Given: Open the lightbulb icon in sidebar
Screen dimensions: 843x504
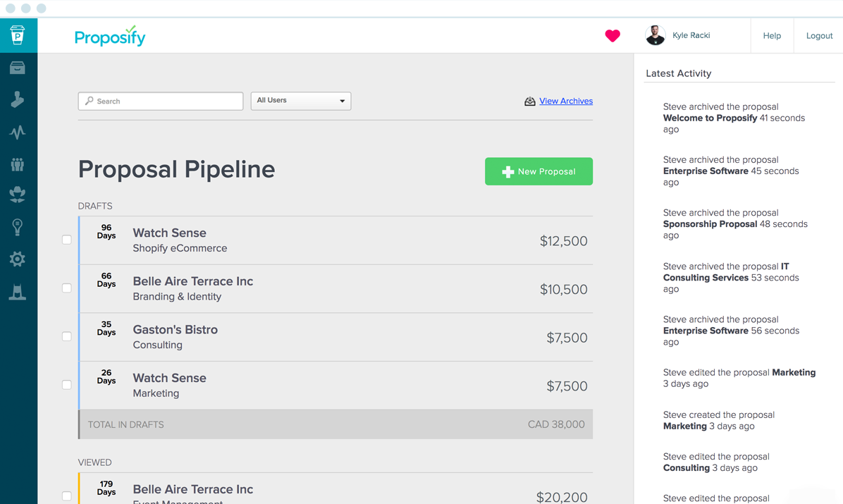Looking at the screenshot, I should 18,227.
